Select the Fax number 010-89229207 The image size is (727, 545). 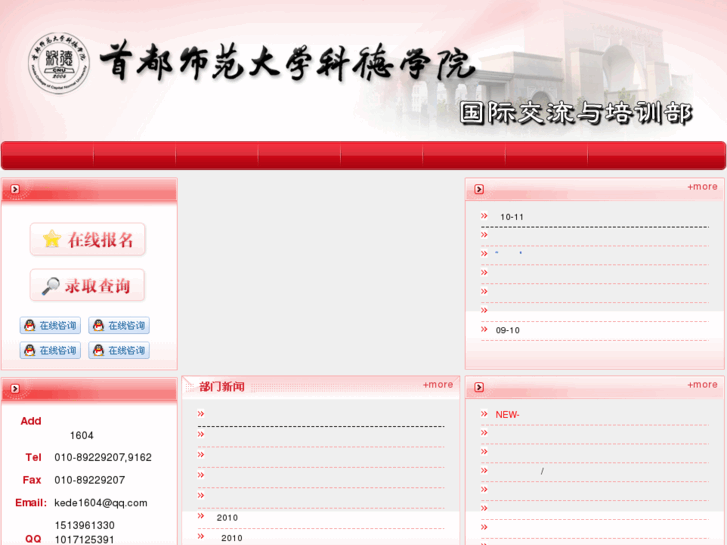89,480
